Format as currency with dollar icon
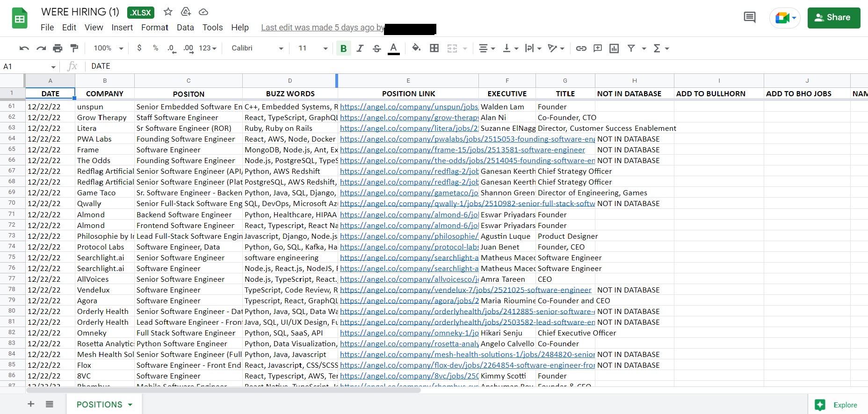Image resolution: width=868 pixels, height=414 pixels. click(x=139, y=48)
